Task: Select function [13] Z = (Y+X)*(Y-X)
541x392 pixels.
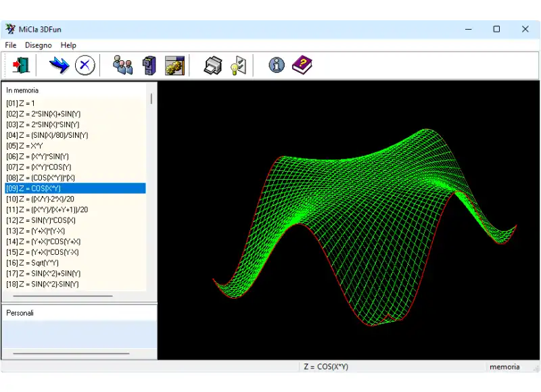Action: [x=75, y=231]
